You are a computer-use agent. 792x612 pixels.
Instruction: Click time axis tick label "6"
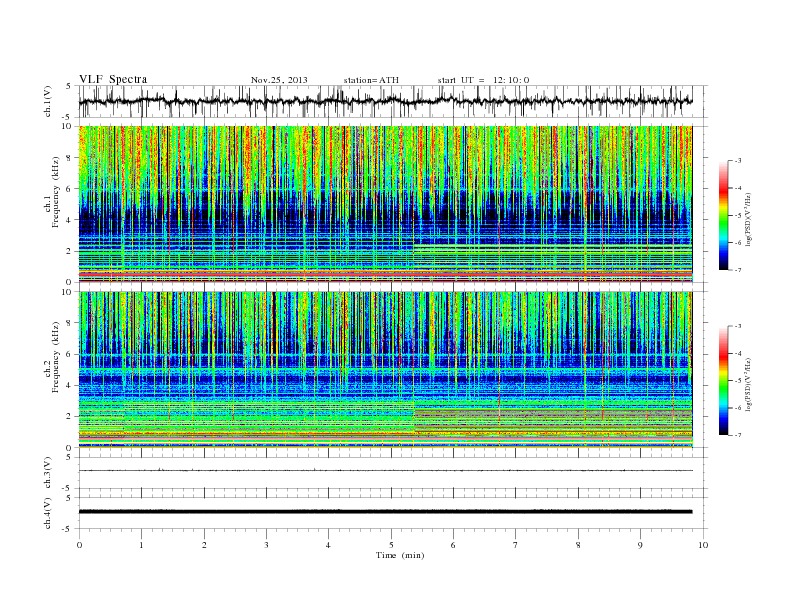pos(453,545)
